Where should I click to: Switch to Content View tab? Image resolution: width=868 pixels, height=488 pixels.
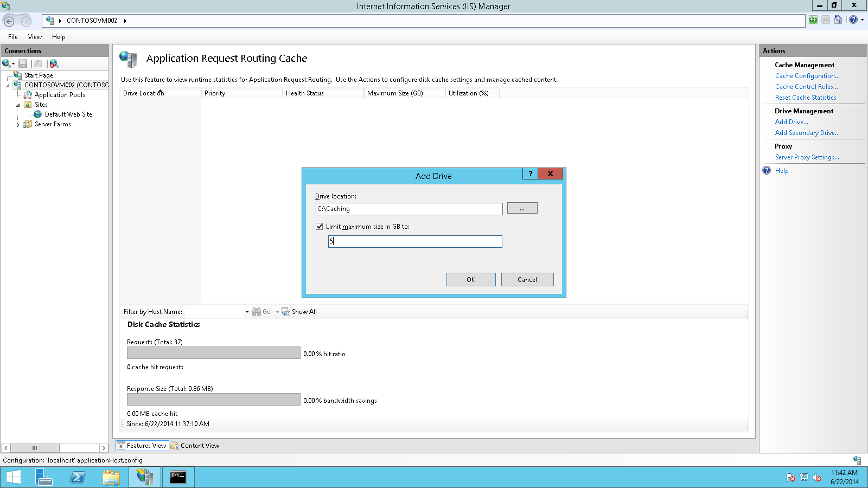pos(195,446)
